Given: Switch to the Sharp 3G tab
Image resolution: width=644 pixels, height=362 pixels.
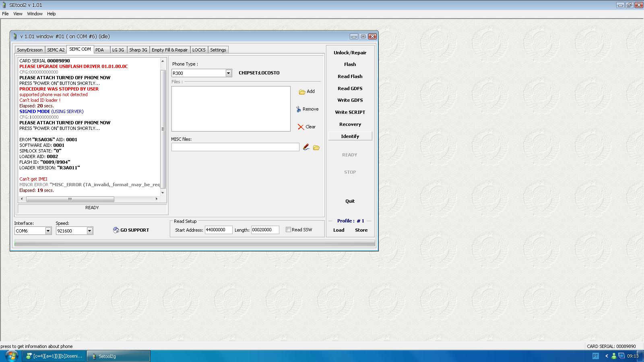Looking at the screenshot, I should 138,50.
